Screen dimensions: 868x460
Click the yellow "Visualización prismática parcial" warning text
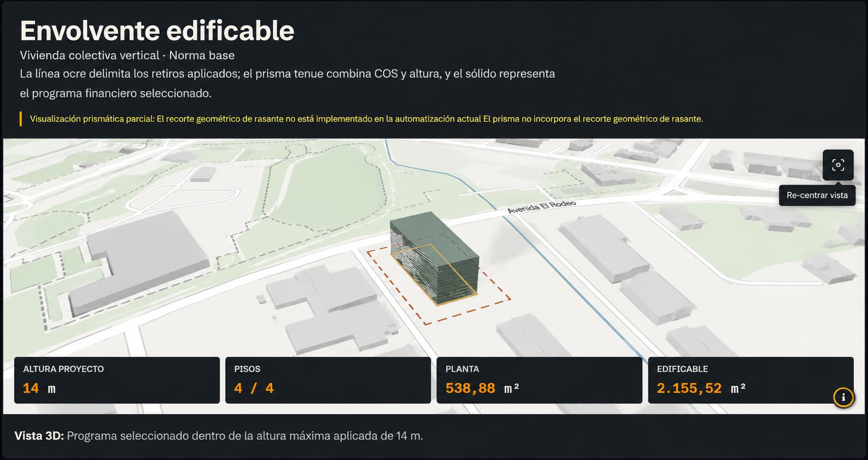366,119
